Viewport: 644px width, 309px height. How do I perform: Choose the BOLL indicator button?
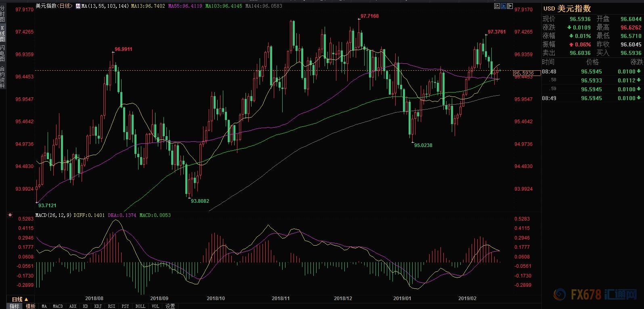pyautogui.click(x=140, y=306)
